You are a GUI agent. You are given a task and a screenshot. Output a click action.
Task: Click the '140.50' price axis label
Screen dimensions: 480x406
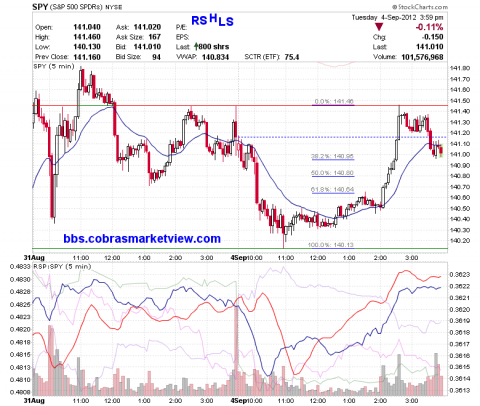tap(460, 208)
